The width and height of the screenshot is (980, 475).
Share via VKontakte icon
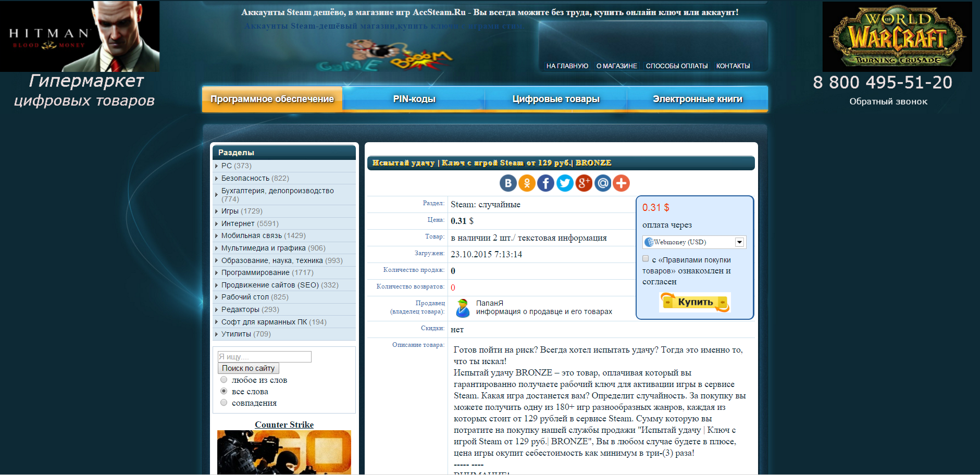(x=508, y=183)
